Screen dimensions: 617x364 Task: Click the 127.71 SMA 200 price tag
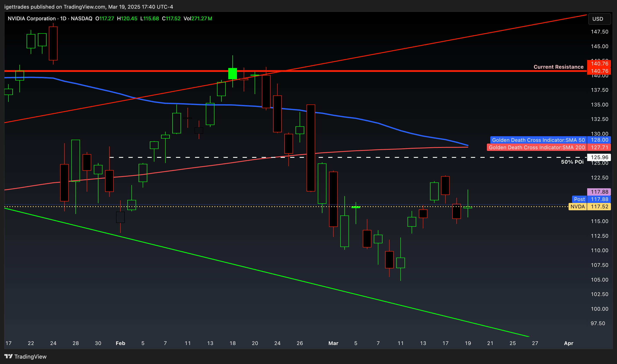pyautogui.click(x=599, y=147)
